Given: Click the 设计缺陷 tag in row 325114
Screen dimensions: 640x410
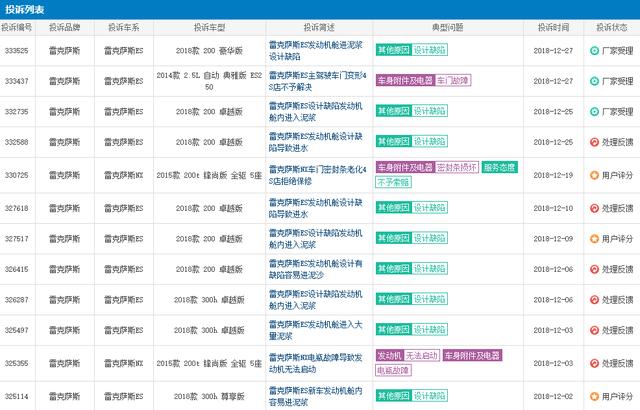Looking at the screenshot, I should [x=429, y=396].
